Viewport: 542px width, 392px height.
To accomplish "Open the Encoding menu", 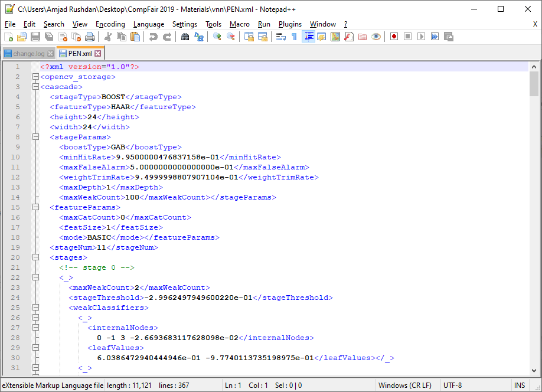I will [x=110, y=24].
